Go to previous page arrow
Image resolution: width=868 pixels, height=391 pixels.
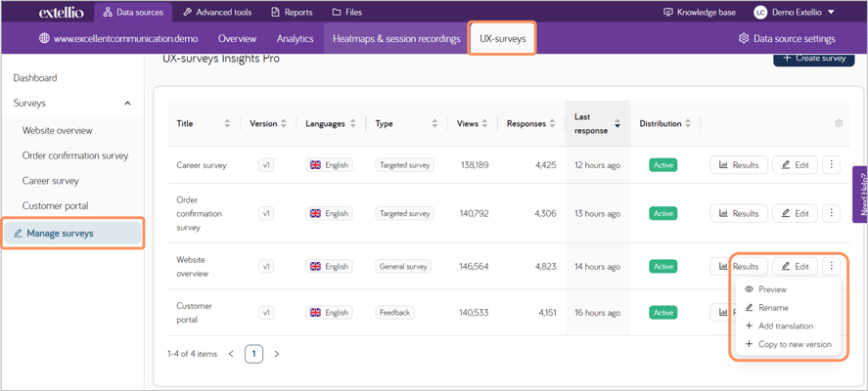231,354
